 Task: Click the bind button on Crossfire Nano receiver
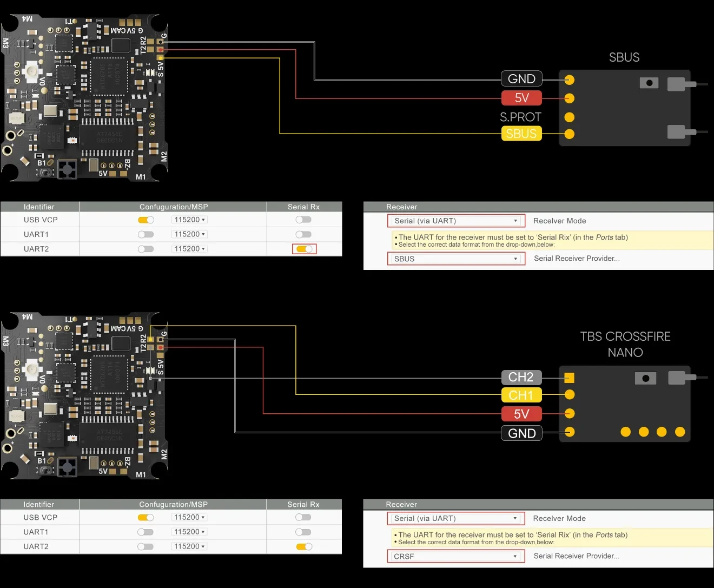click(645, 378)
